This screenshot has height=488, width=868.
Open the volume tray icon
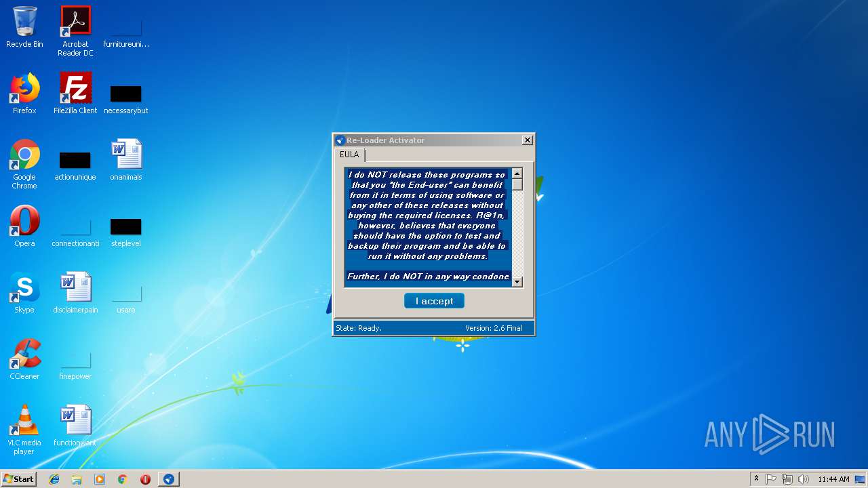pyautogui.click(x=804, y=479)
